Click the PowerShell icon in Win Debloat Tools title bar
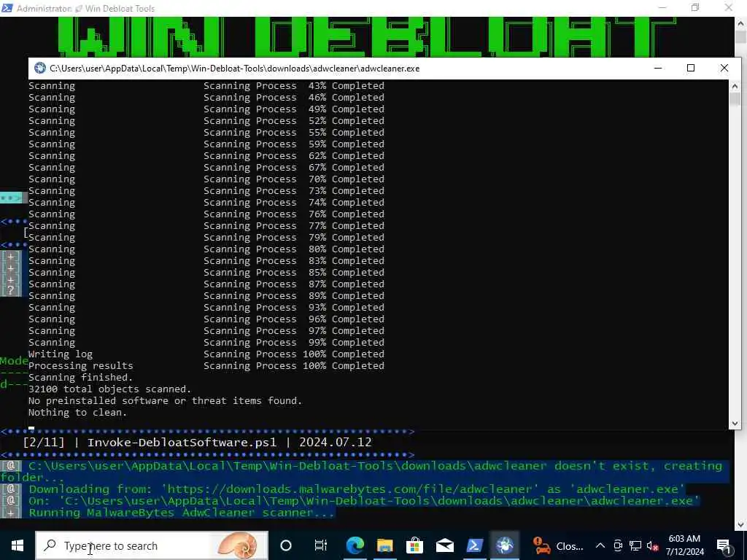Image resolution: width=747 pixels, height=560 pixels. pos(7,8)
